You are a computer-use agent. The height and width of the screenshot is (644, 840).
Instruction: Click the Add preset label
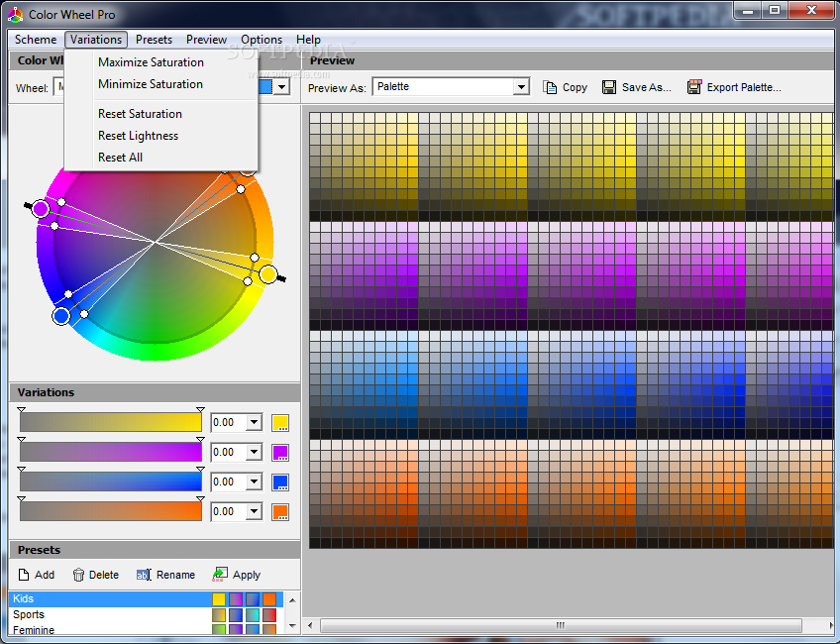(x=45, y=575)
